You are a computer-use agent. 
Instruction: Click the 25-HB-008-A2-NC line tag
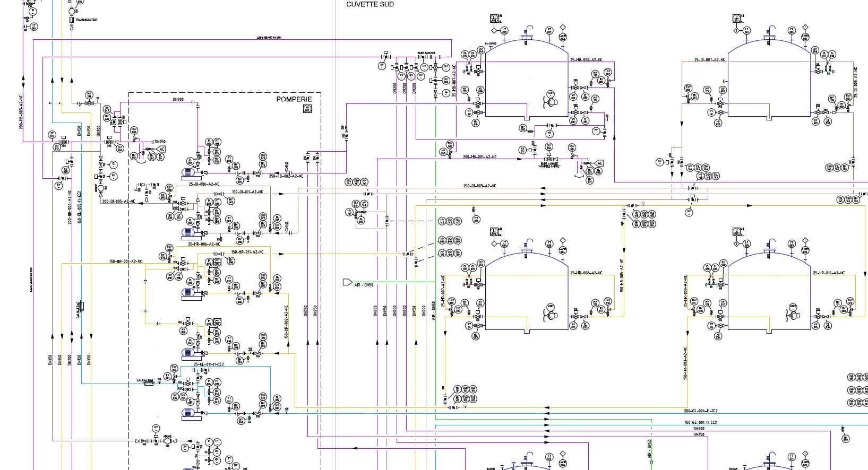pos(586,60)
